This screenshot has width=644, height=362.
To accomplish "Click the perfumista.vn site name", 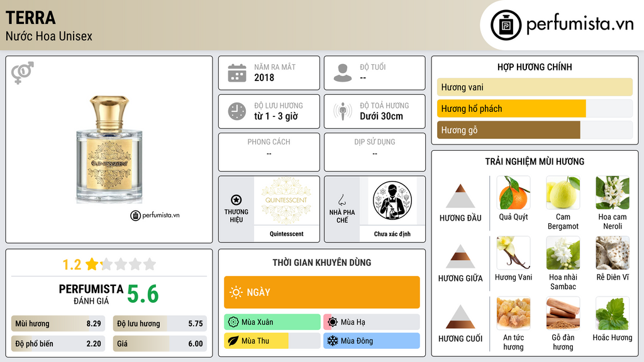I will pos(580,24).
